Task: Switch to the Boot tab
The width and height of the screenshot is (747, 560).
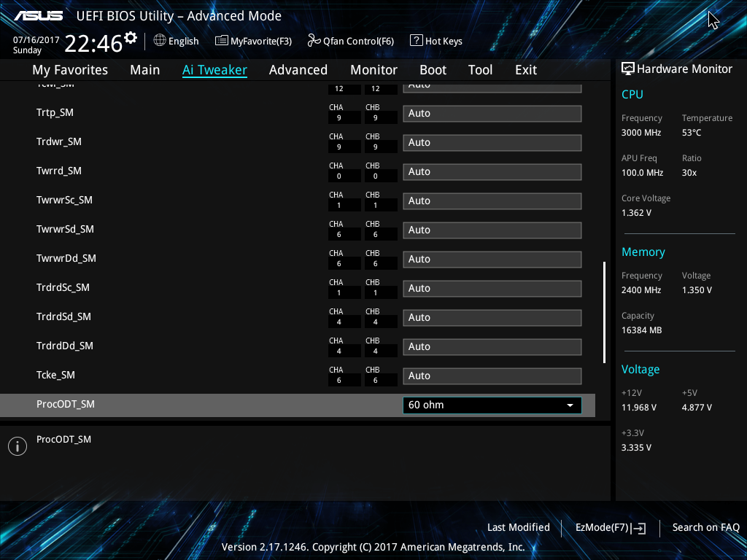Action: point(433,70)
